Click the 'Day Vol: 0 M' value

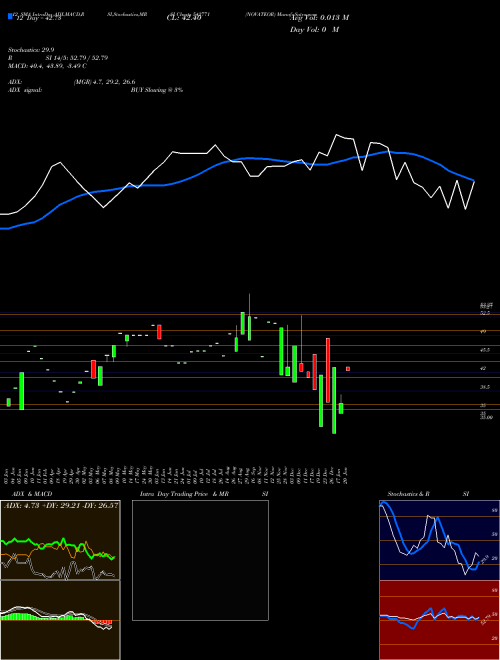[x=315, y=29]
